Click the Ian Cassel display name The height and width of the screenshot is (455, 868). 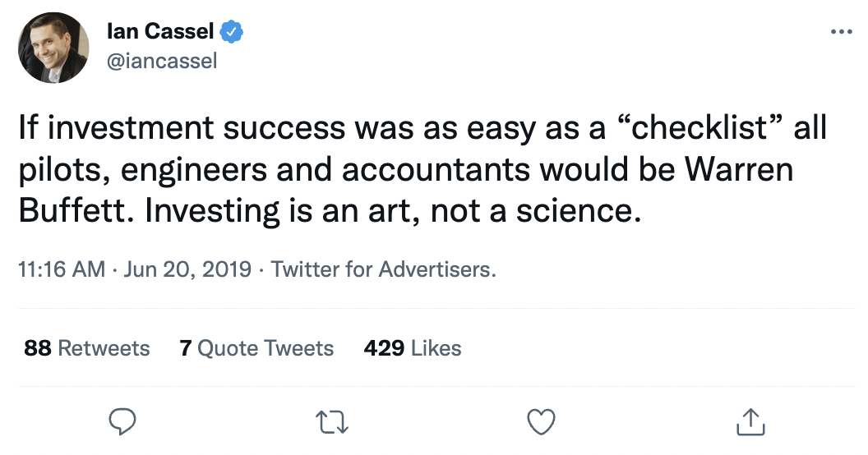click(160, 33)
